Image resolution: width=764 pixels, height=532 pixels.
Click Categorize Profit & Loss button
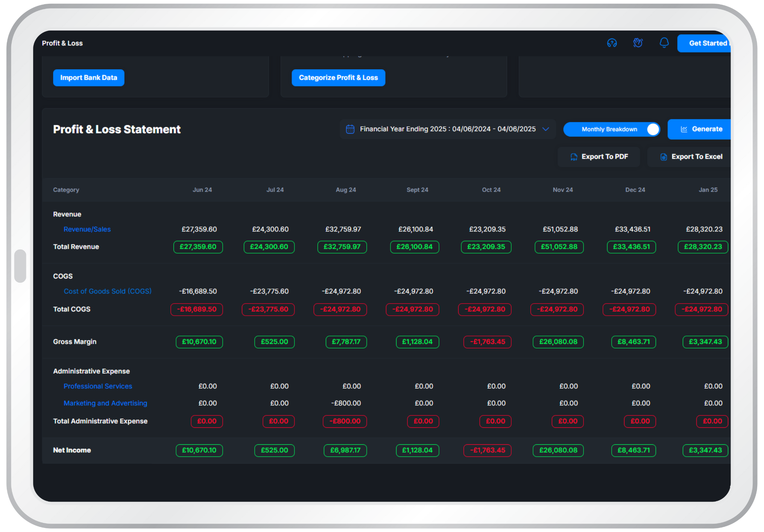tap(338, 78)
